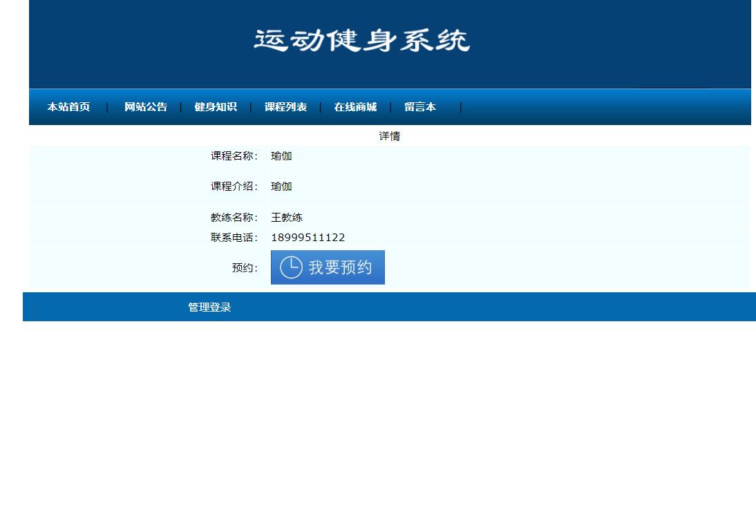Open 网站公告 in the navigation menu
Image resolution: width=756 pixels, height=532 pixels.
(145, 107)
